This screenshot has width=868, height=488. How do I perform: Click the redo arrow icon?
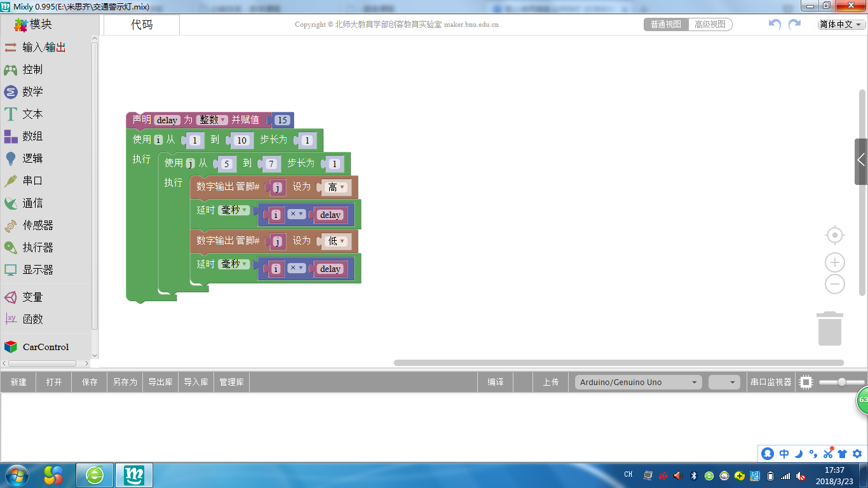tap(794, 24)
